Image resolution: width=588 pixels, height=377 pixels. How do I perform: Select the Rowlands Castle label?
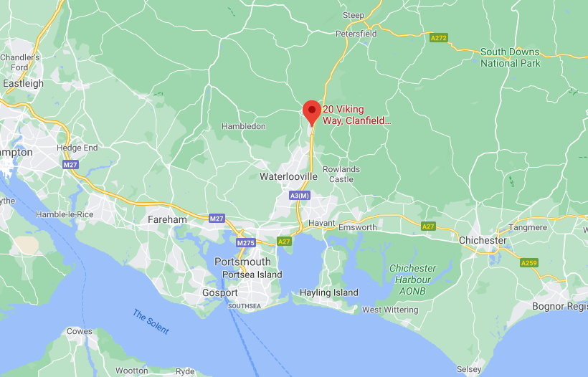(x=341, y=174)
